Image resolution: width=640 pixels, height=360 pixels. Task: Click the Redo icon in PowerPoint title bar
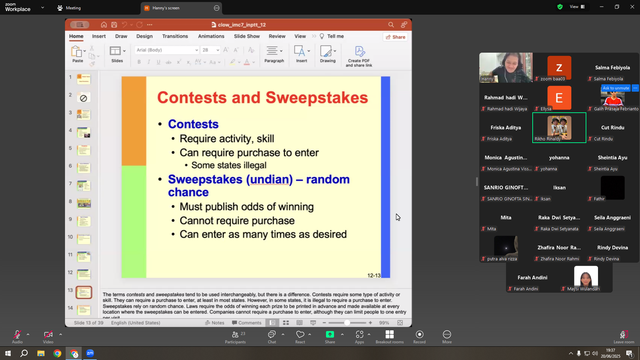point(139,25)
